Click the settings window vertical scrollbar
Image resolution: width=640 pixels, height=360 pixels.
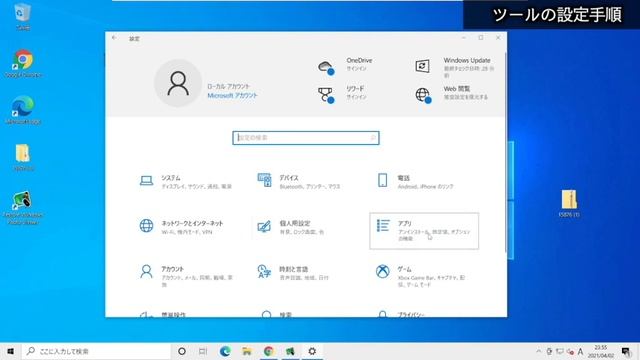[x=506, y=153]
